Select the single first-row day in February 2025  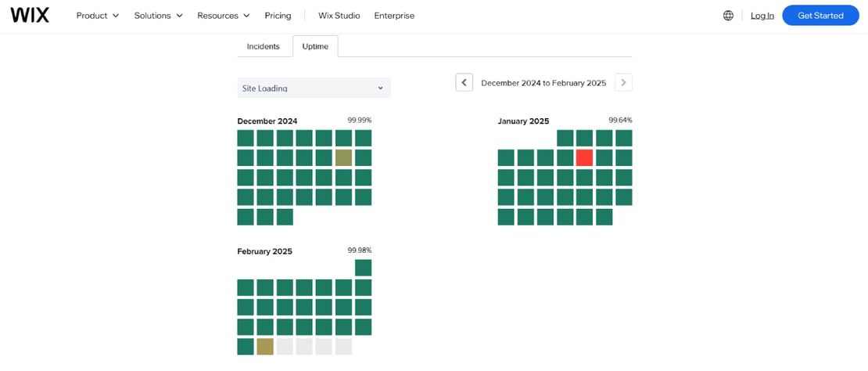click(363, 268)
